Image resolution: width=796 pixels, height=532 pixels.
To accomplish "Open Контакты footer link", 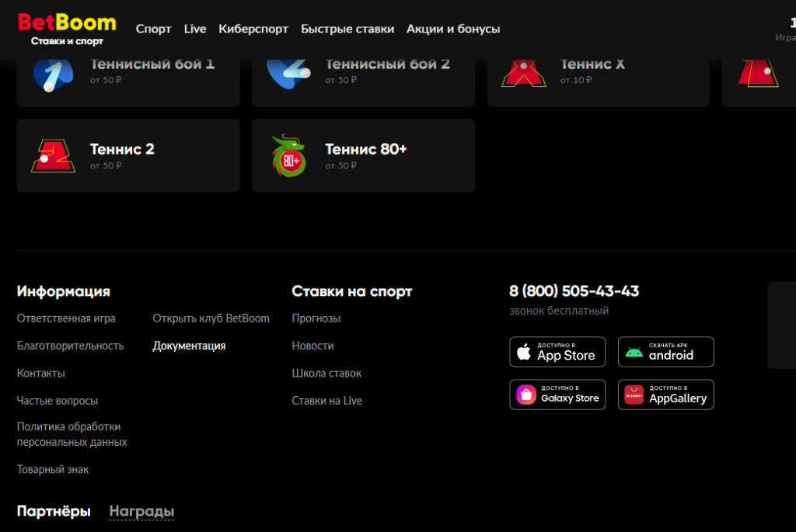I will [40, 374].
